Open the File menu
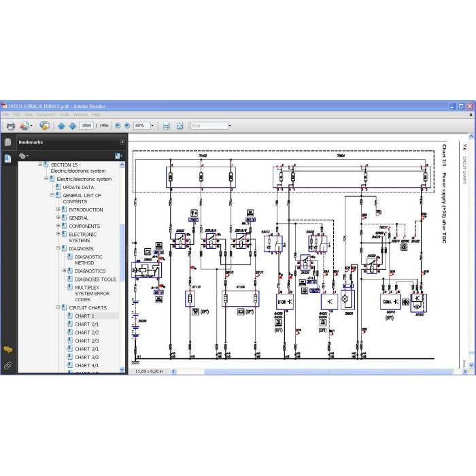 click(5, 115)
